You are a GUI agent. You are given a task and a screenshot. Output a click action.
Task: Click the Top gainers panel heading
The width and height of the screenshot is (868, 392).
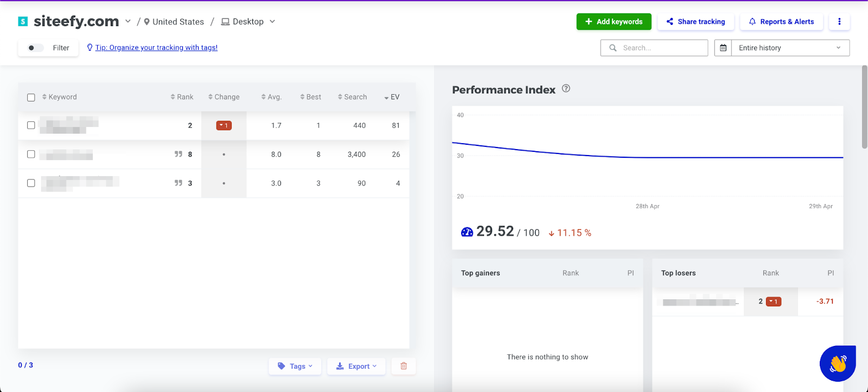point(481,273)
